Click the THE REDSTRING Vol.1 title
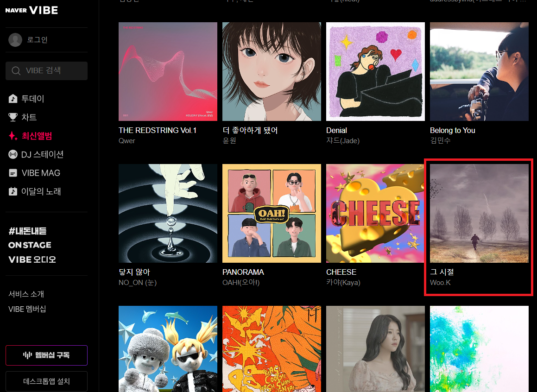Image resolution: width=537 pixels, height=392 pixels. click(x=158, y=131)
